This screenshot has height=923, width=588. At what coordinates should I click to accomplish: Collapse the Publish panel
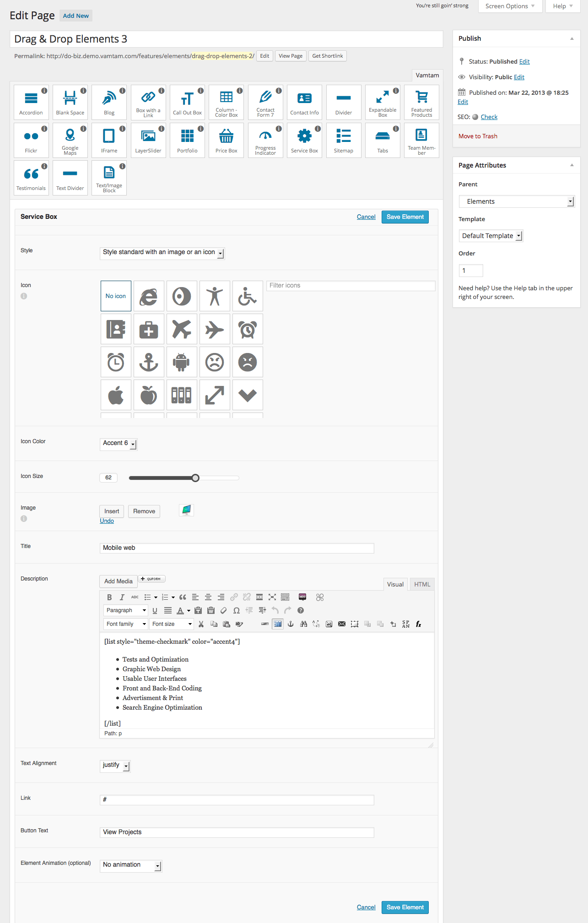point(572,38)
